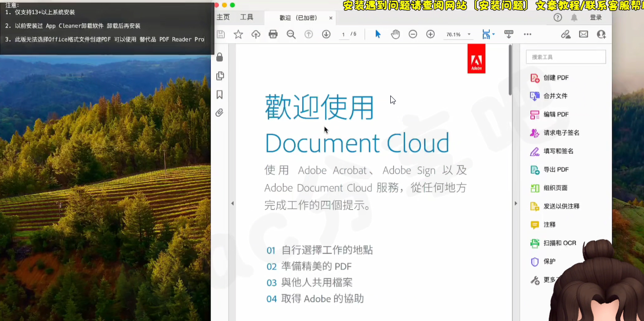Collapse the right tools pane arrow
Viewport: 644px width, 321px height.
click(x=516, y=204)
